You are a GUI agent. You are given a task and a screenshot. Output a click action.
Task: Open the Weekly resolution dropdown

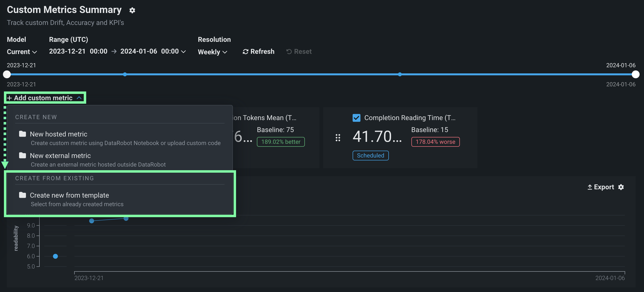212,52
